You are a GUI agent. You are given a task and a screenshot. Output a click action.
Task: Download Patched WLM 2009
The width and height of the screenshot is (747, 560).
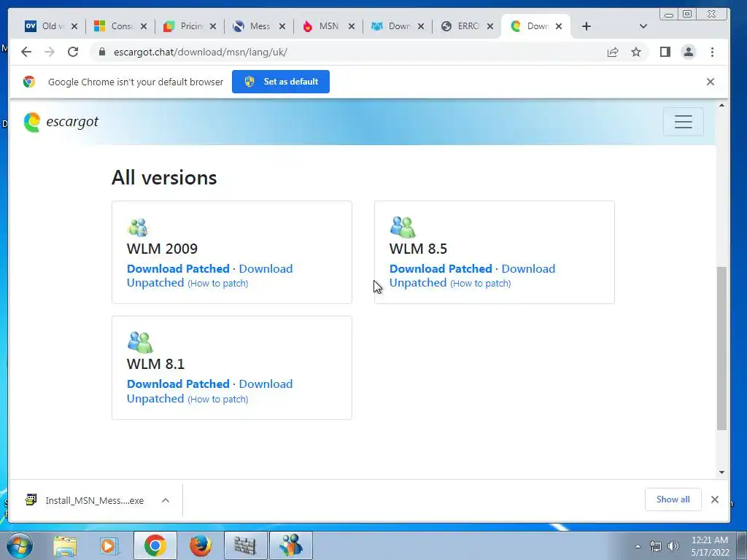[178, 268]
